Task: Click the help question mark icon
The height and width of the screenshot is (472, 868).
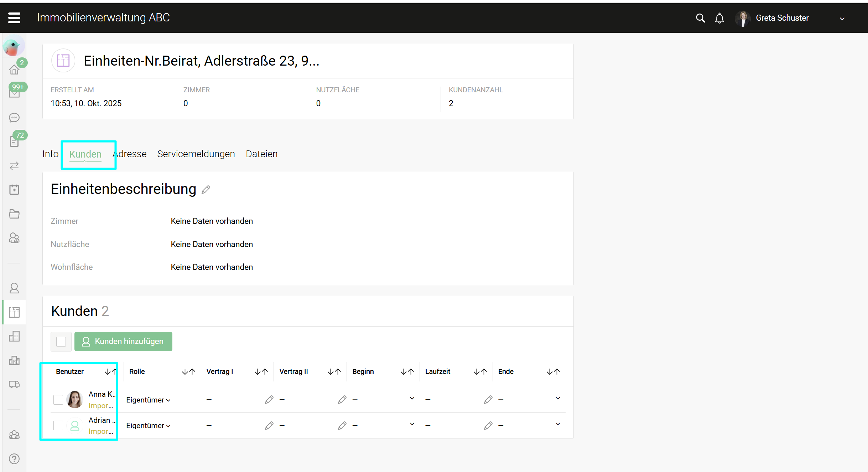Action: (x=14, y=459)
